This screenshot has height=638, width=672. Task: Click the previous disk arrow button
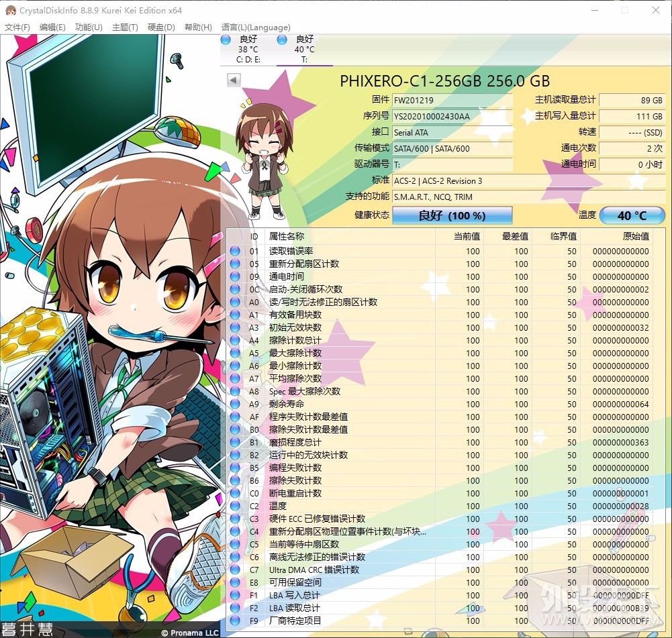click(x=234, y=80)
